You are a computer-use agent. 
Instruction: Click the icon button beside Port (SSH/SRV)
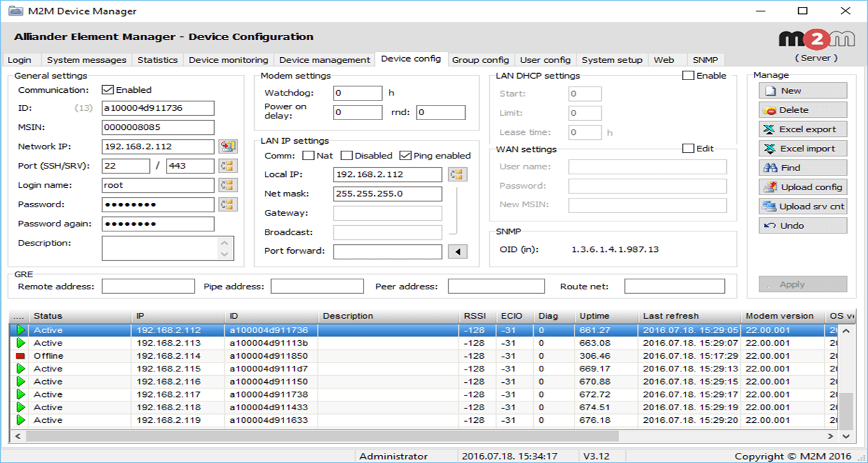coord(228,166)
